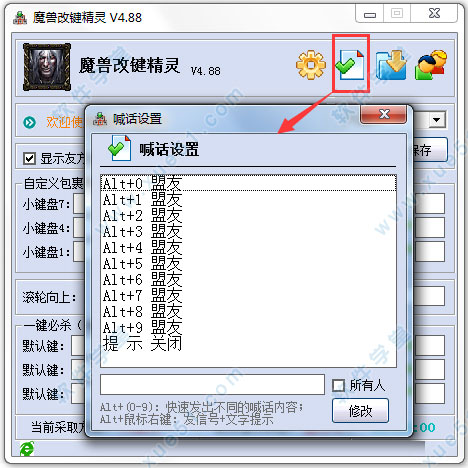Click the teal double-arrow welcome icon
This screenshot has width=468, height=468.
tap(29, 122)
